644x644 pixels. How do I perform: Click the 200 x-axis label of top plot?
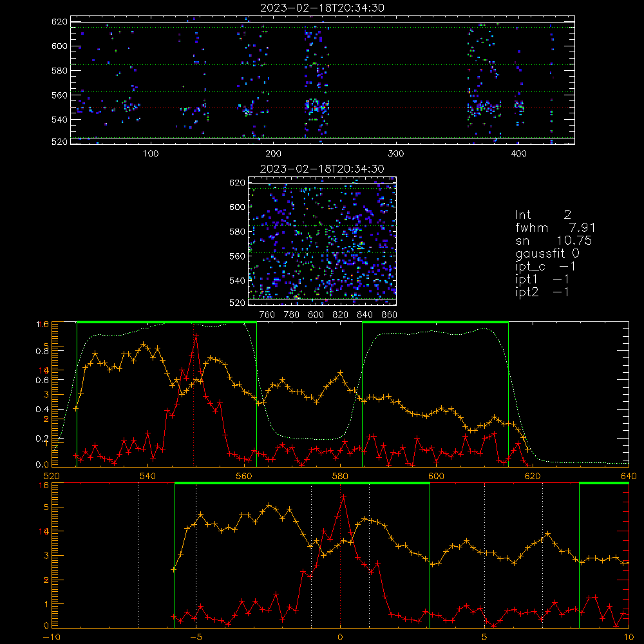click(273, 154)
